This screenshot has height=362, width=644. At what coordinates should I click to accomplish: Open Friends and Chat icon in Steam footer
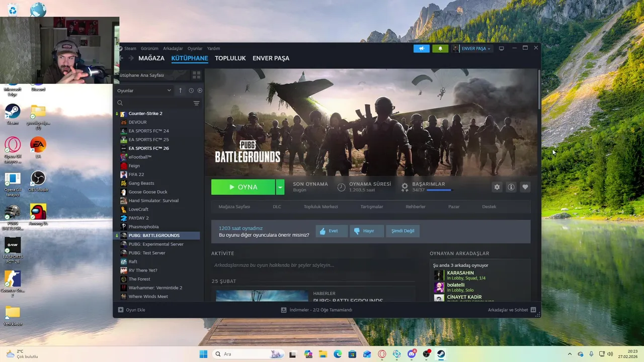pyautogui.click(x=533, y=310)
